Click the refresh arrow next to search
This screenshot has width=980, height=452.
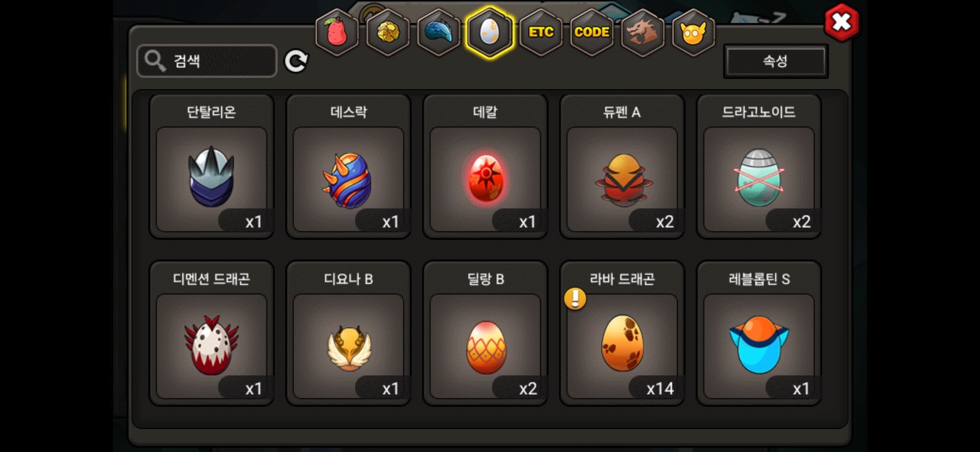[296, 62]
